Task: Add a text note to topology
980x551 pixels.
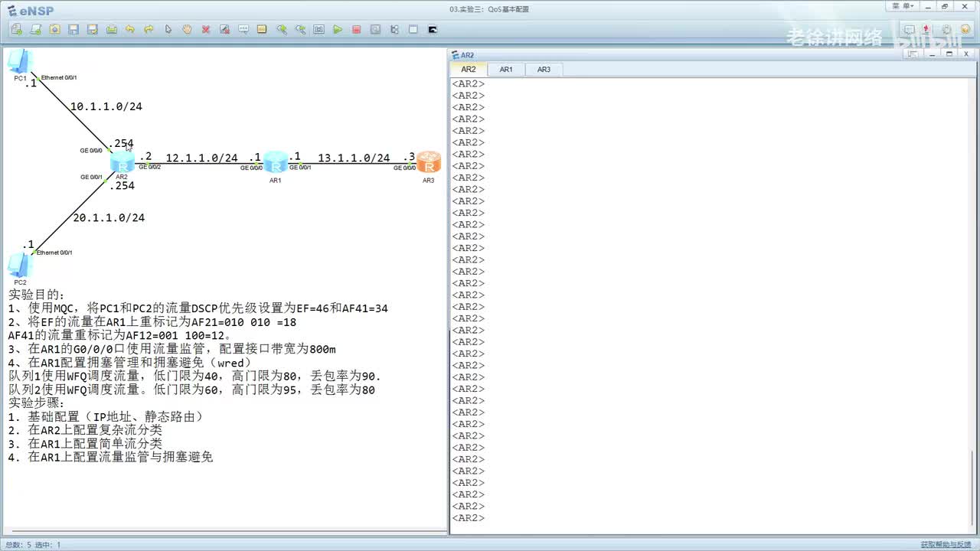Action: [243, 30]
